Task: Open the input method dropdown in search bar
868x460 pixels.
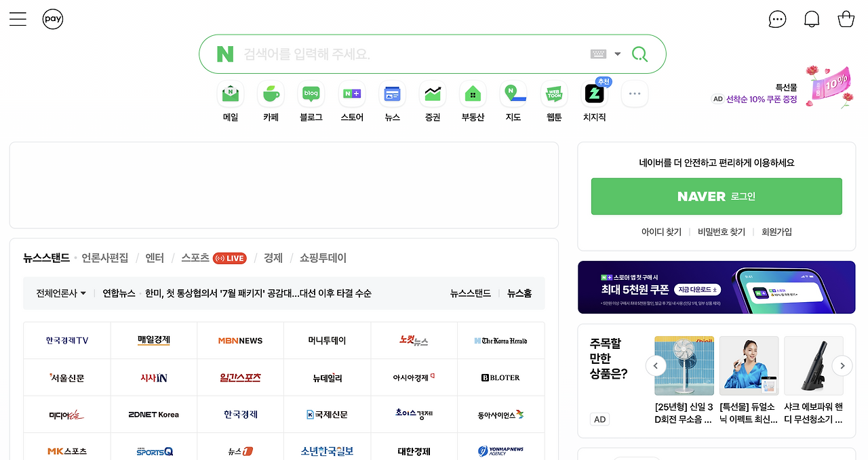Action: tap(617, 54)
